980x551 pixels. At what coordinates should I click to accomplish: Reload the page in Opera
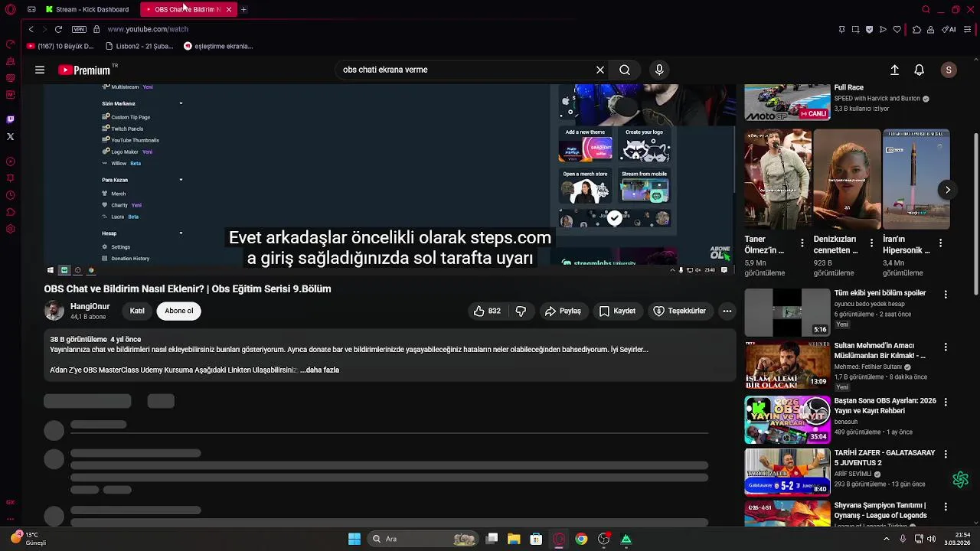point(58,29)
